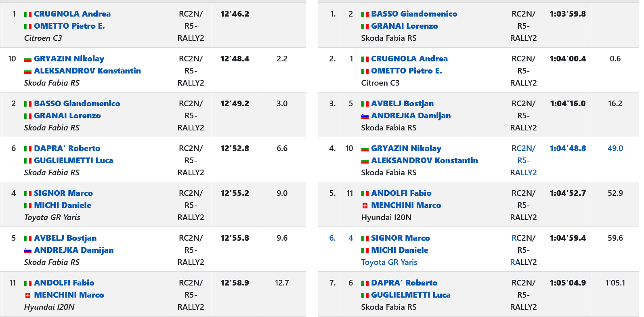Click Italian flag beside DAPRA' in 1:05'04.9 row
Screen dimensions: 644x317
(365, 283)
